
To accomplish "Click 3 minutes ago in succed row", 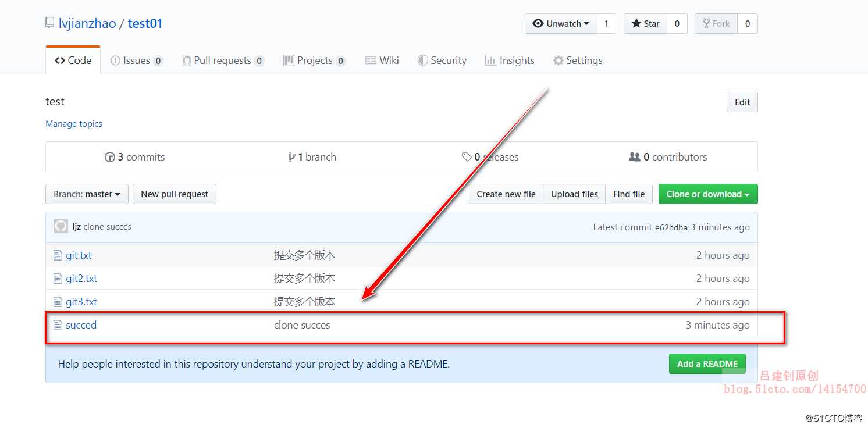I will [x=717, y=325].
